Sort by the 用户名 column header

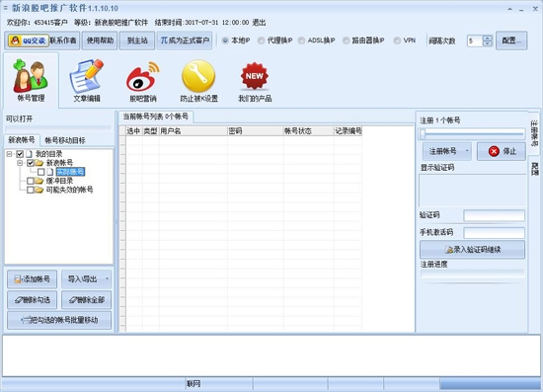(x=193, y=131)
